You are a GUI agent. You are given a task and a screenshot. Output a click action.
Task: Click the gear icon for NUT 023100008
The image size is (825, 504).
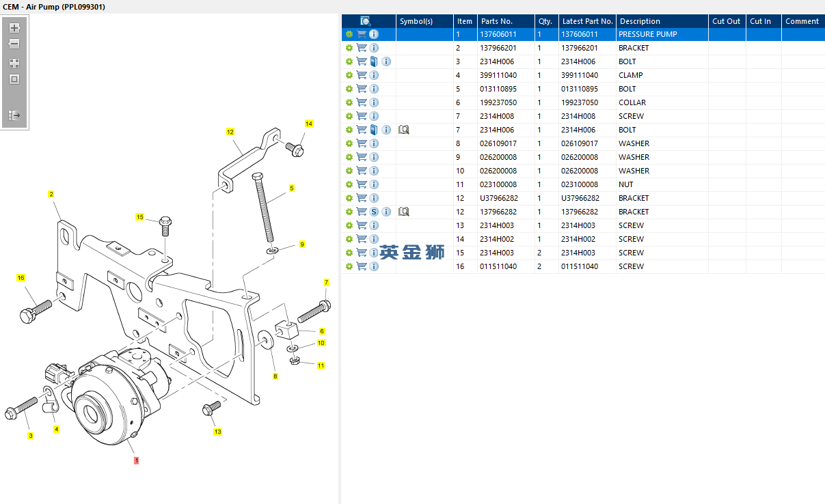349,184
